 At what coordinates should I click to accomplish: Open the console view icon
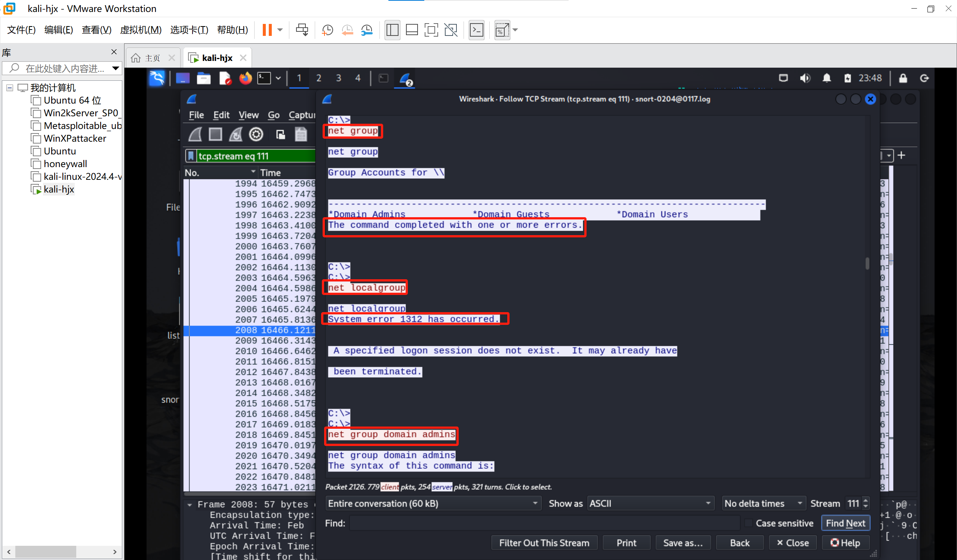click(x=476, y=30)
